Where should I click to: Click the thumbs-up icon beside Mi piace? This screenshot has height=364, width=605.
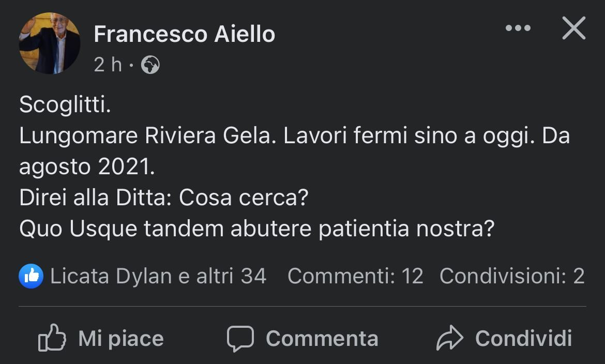tap(52, 339)
